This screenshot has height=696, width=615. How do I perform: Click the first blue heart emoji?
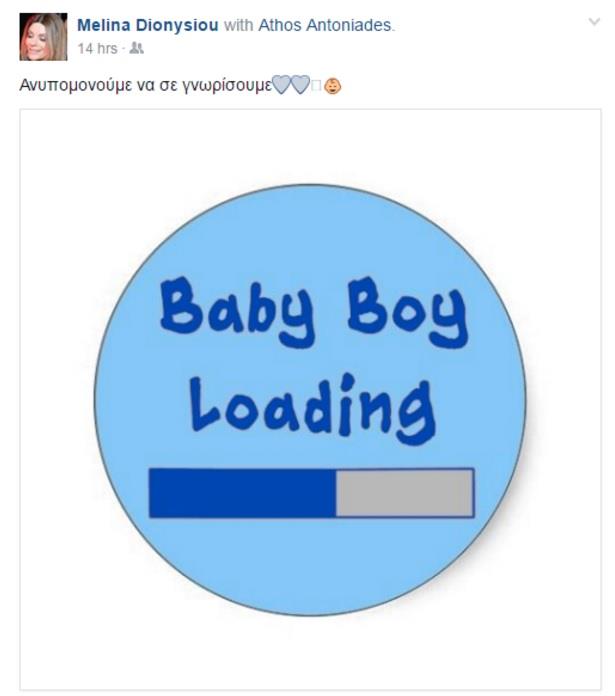[281, 85]
